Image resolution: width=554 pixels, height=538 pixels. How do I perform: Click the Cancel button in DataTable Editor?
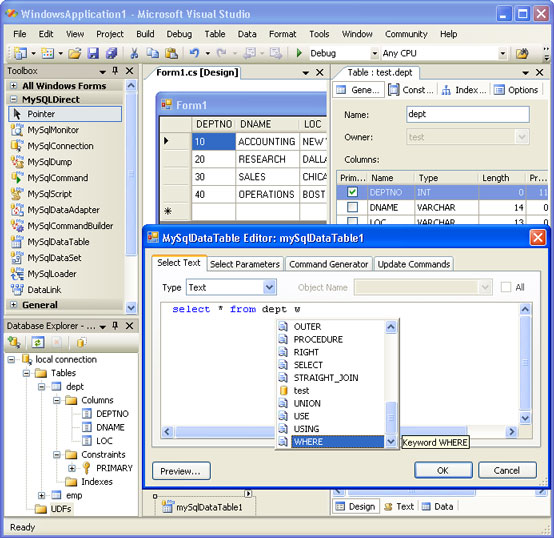click(507, 471)
